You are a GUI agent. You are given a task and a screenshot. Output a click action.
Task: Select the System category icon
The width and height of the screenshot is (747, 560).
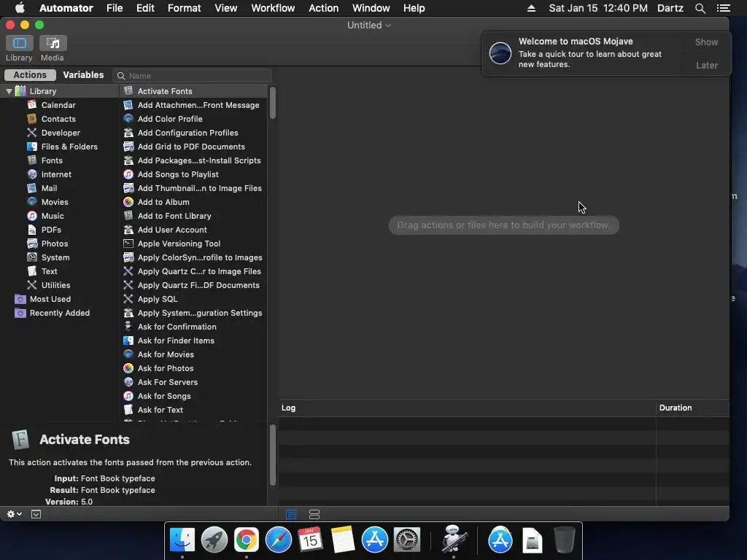[32, 257]
